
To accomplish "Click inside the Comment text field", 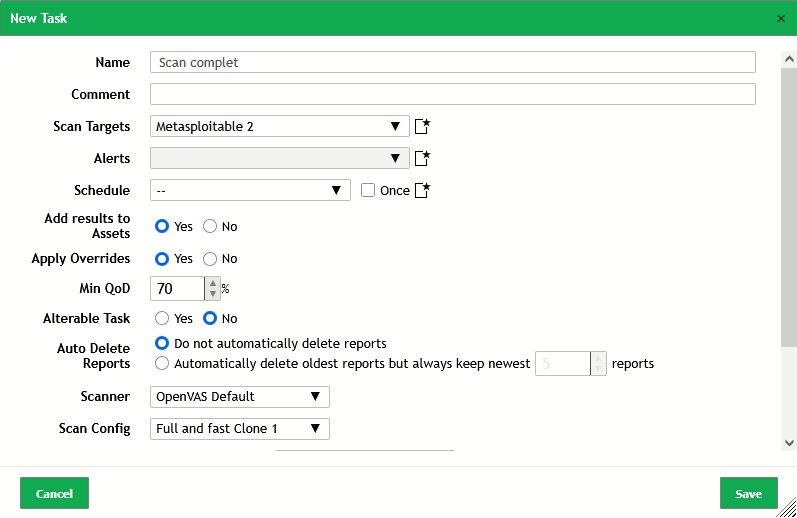I will click(x=452, y=94).
